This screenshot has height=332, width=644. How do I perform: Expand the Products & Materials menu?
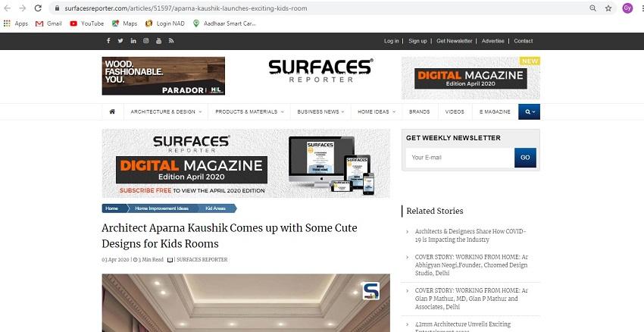point(249,111)
